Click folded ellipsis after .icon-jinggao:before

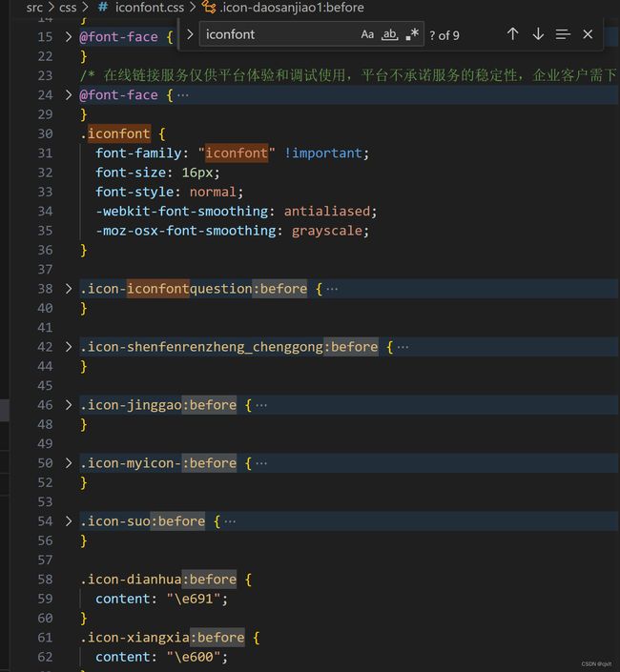click(261, 405)
